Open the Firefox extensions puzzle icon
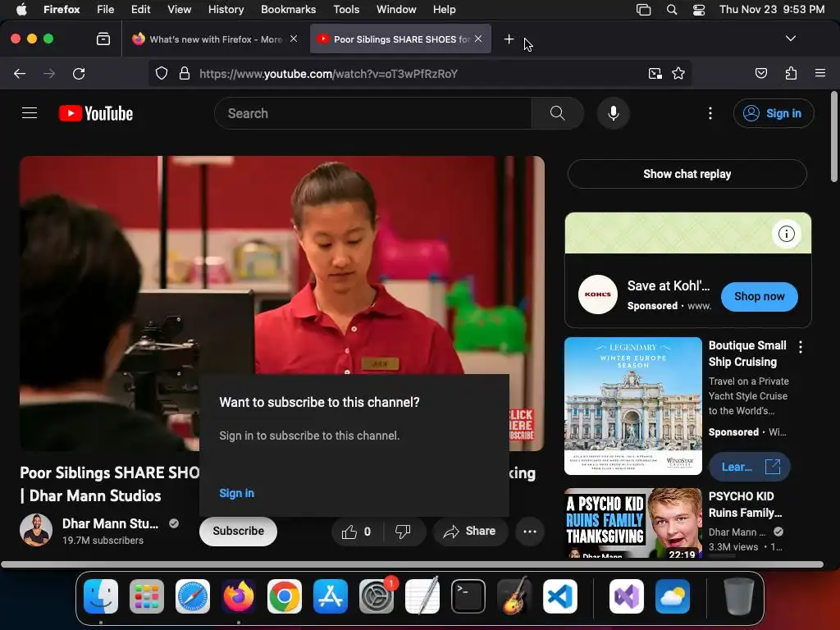 click(791, 73)
